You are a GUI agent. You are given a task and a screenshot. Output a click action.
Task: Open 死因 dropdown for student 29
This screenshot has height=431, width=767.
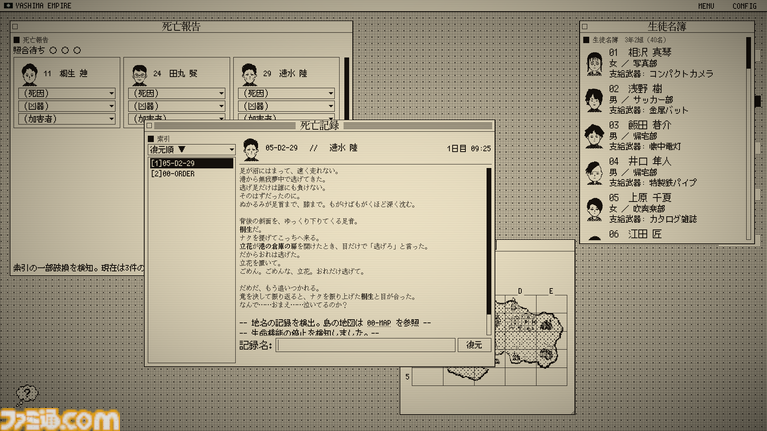(x=287, y=93)
